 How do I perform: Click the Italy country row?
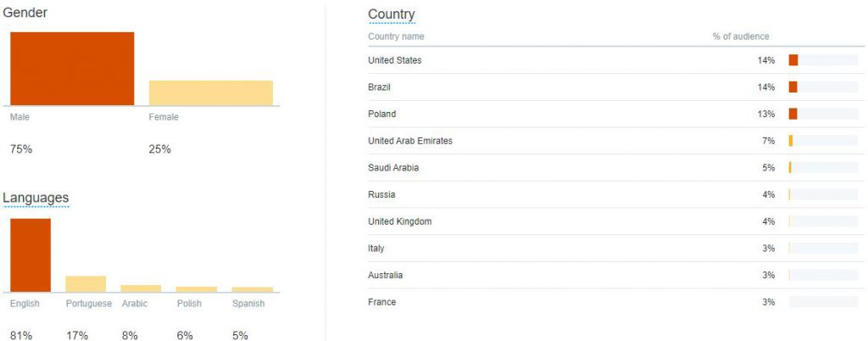613,248
